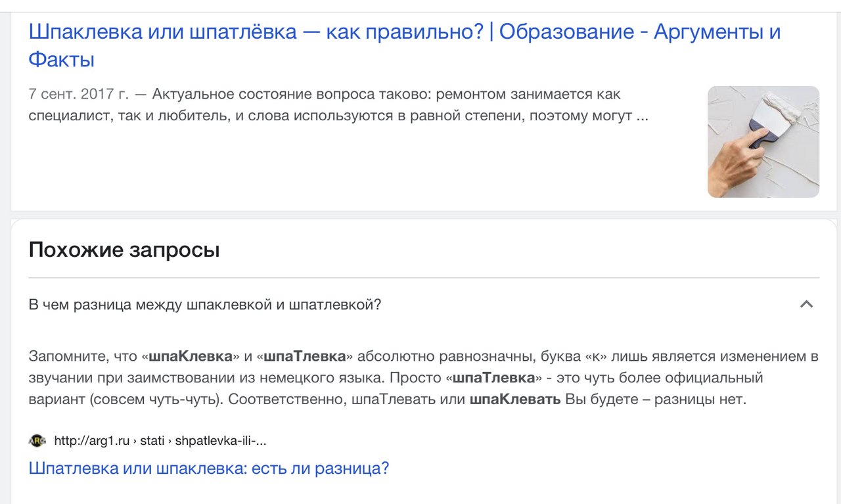Viewport: 841px width, 504px height.
Task: Collapse the question with the chevron arrow
Action: tap(806, 304)
